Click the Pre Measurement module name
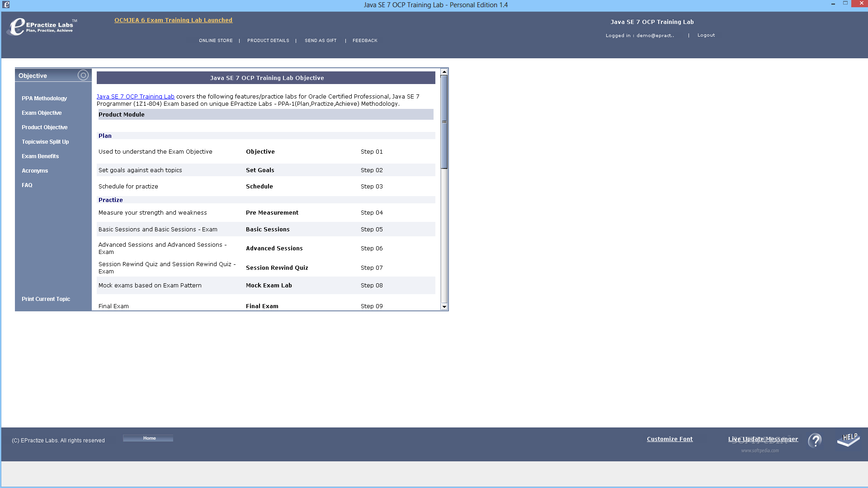The image size is (868, 488). click(272, 213)
